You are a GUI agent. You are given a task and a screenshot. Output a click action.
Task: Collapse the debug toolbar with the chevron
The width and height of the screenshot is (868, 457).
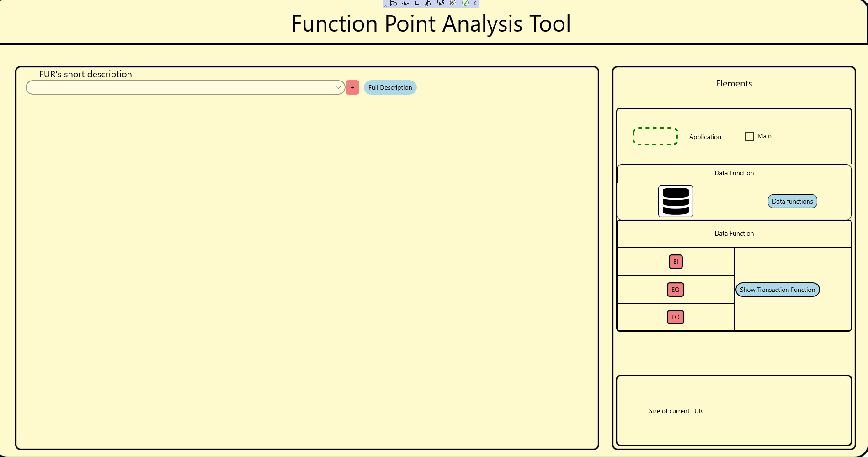coord(475,3)
